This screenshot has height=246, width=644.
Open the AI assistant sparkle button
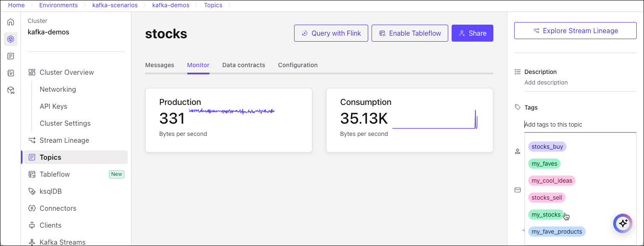(x=623, y=223)
